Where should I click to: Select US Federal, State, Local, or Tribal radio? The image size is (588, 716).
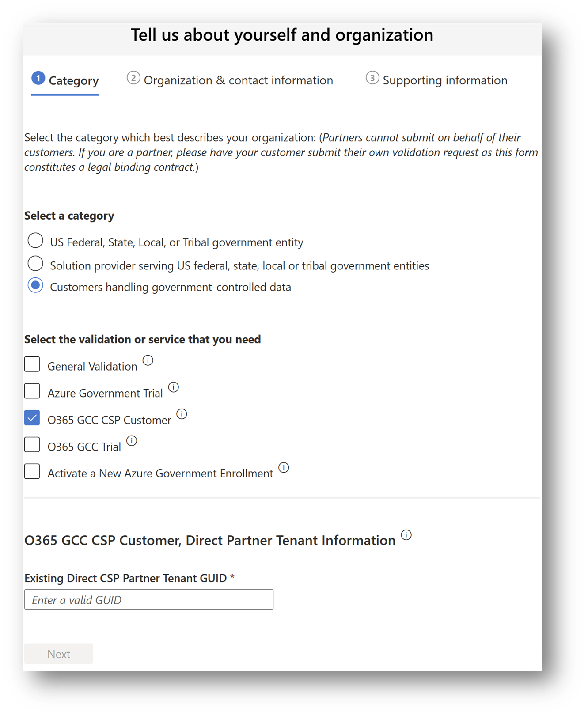35,241
